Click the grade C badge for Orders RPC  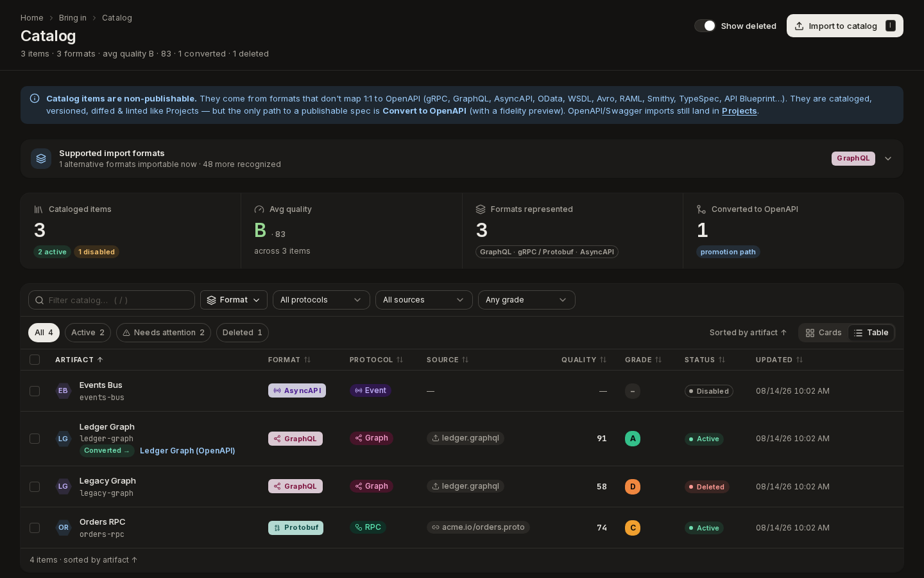click(633, 528)
